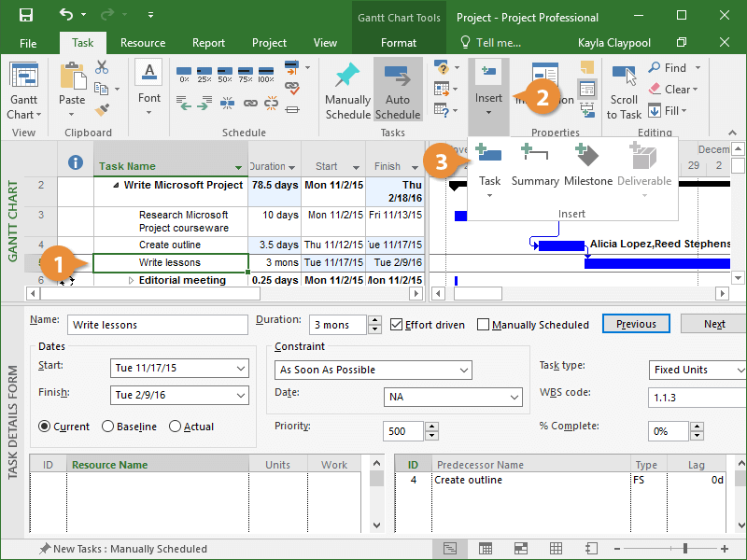Adjust the zoom slider in status bar
This screenshot has height=560, width=747.
[x=686, y=549]
